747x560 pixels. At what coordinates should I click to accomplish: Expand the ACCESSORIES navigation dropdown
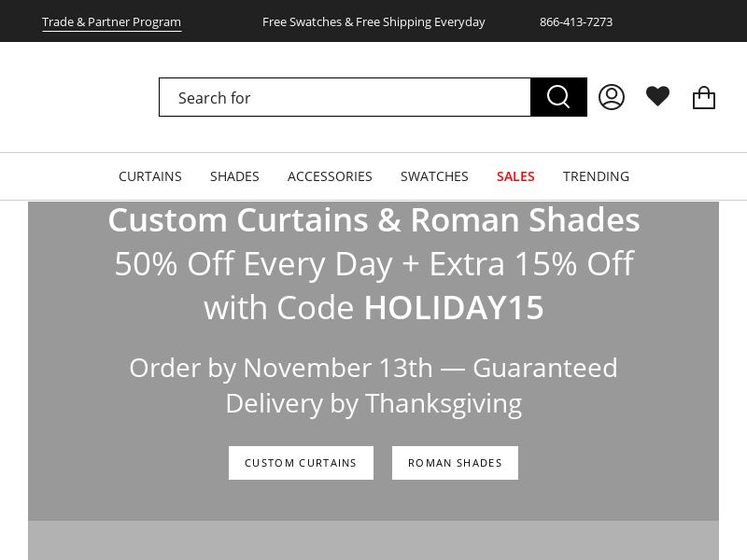coord(330,175)
